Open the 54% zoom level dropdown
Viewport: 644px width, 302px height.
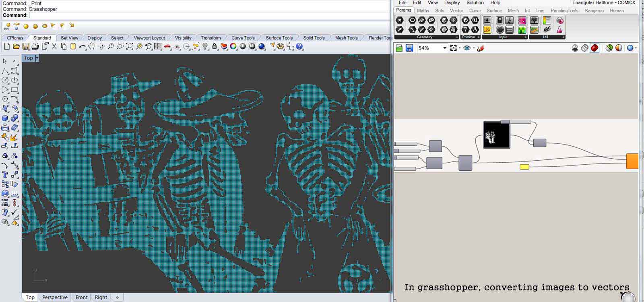445,48
